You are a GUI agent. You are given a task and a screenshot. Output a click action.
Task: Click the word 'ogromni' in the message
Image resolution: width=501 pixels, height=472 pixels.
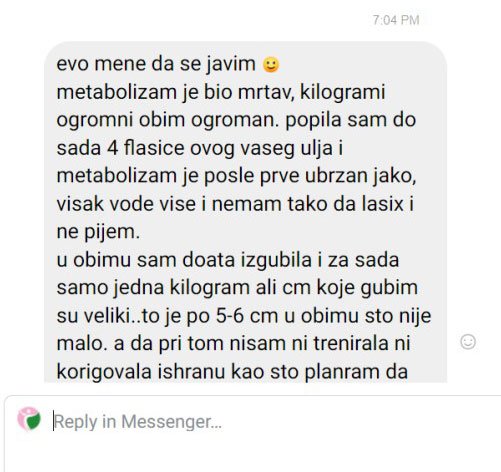click(x=95, y=120)
